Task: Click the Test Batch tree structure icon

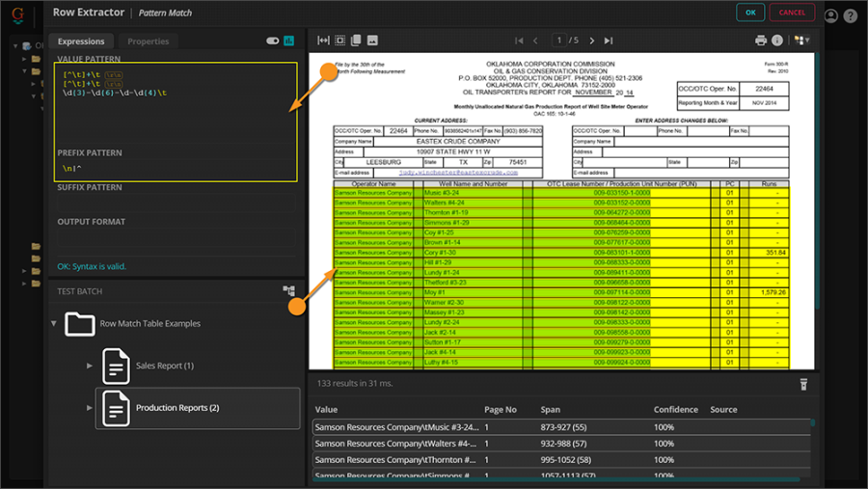Action: [288, 291]
